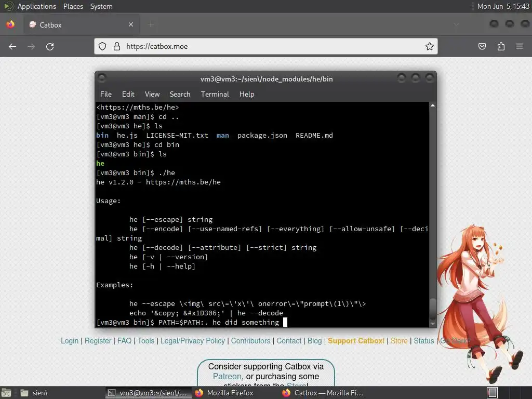This screenshot has height=399, width=532.
Task: Open the tracking protection shield icon
Action: [102, 46]
